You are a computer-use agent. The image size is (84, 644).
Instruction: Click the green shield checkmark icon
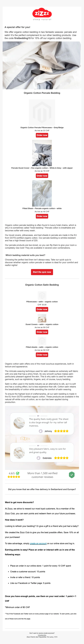coord(72,475)
